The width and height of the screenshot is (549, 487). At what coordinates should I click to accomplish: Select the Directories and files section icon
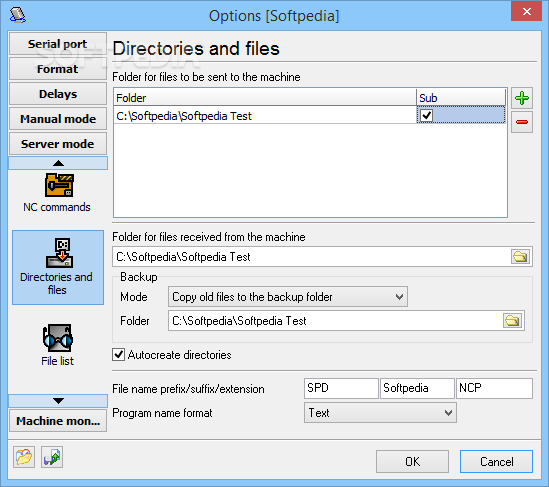(x=58, y=267)
